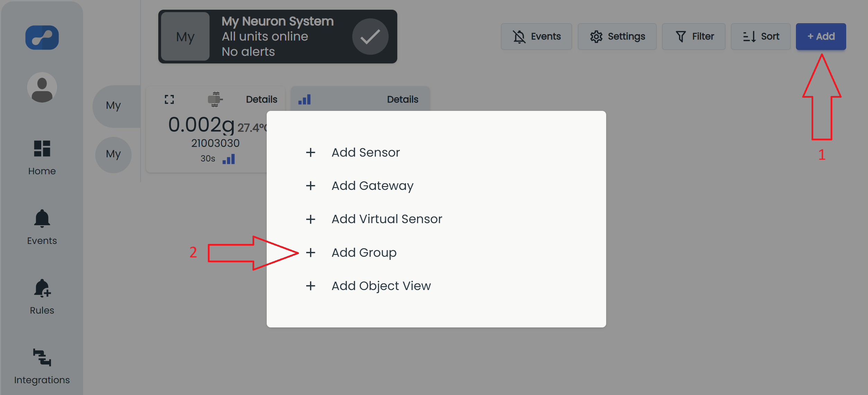Click the signal bars icon on gateway card

coord(304,99)
